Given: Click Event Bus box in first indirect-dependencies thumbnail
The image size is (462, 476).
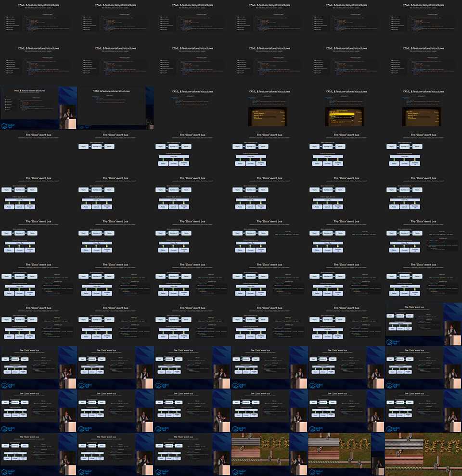Looking at the screenshot, I should [173, 157].
